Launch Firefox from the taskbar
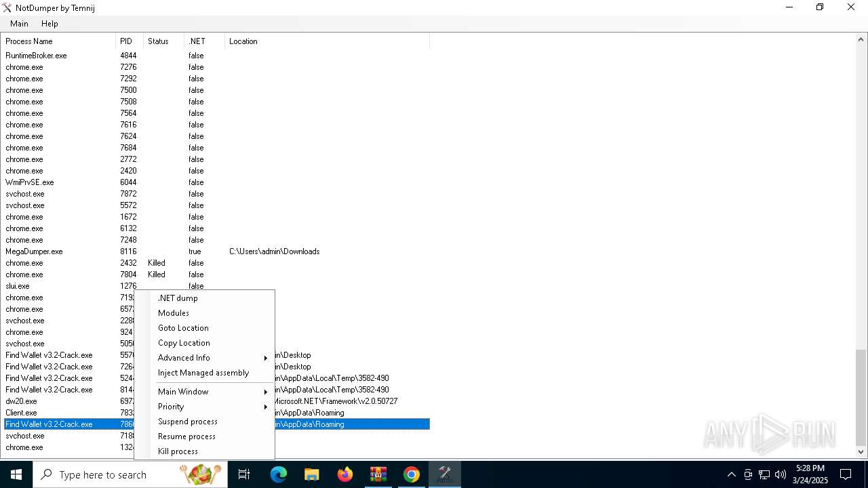Viewport: 868px width, 488px height. pyautogui.click(x=344, y=474)
